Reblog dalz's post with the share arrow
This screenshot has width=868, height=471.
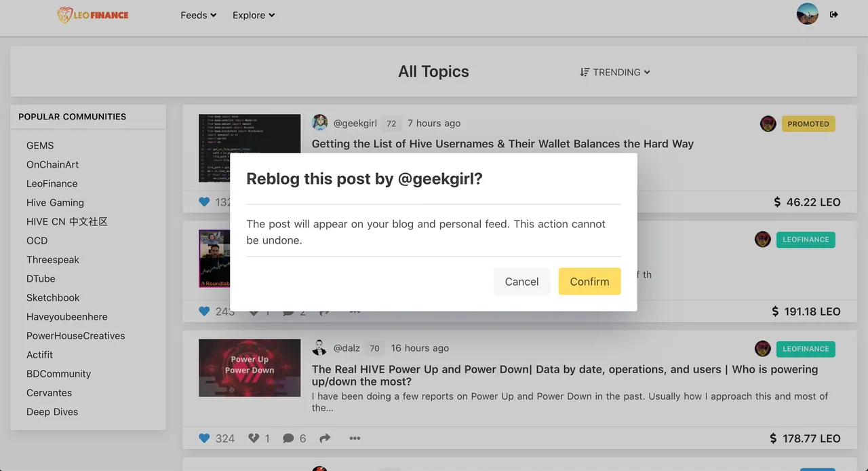tap(325, 438)
